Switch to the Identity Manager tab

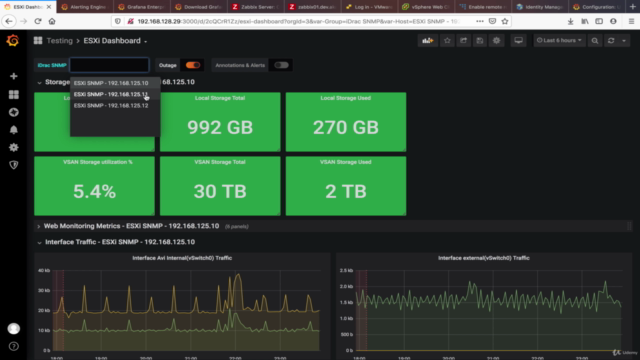(x=540, y=7)
